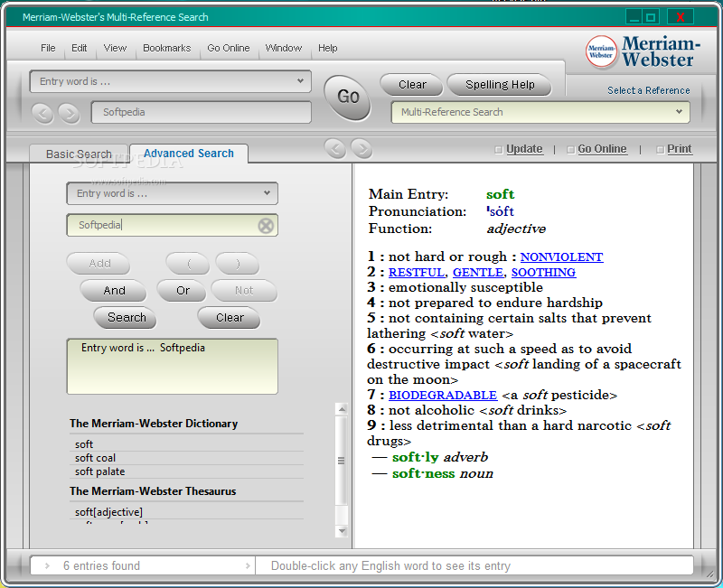Click the Merriam-Webster logo
723x588 pixels.
click(643, 51)
